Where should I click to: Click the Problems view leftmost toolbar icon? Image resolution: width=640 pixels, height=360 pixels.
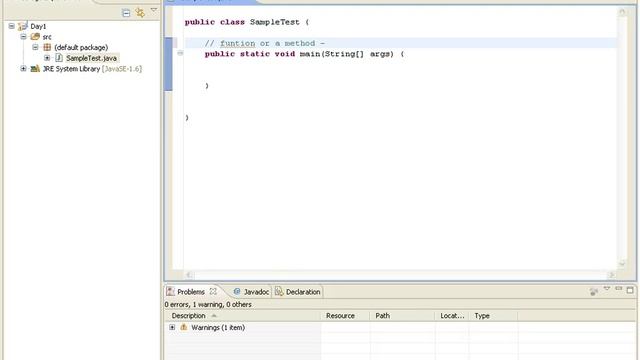594,291
